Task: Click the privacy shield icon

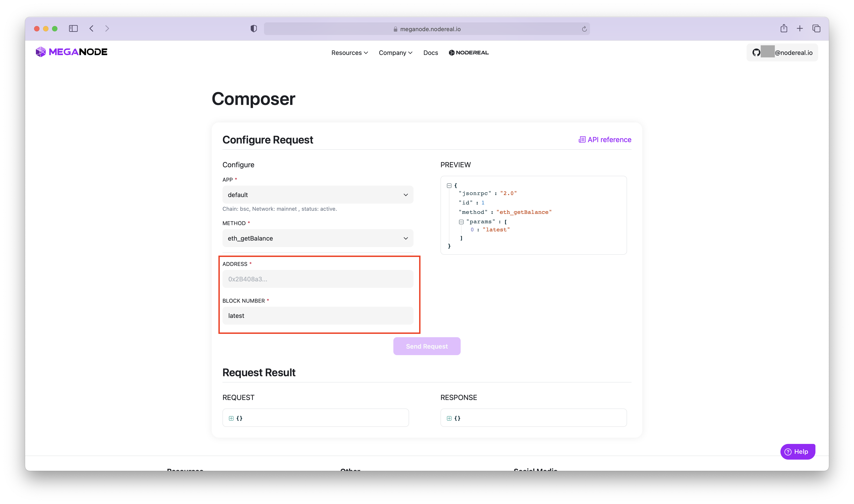Action: point(253,29)
